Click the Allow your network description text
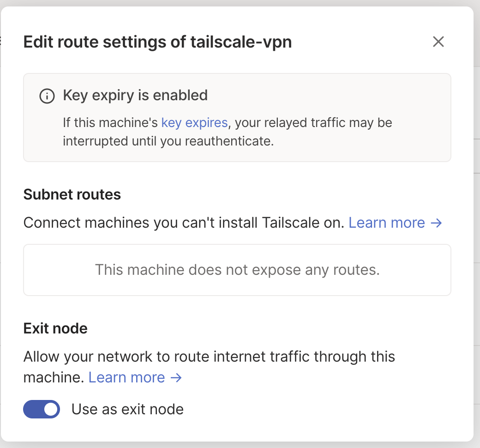480x448 pixels. coord(209,367)
